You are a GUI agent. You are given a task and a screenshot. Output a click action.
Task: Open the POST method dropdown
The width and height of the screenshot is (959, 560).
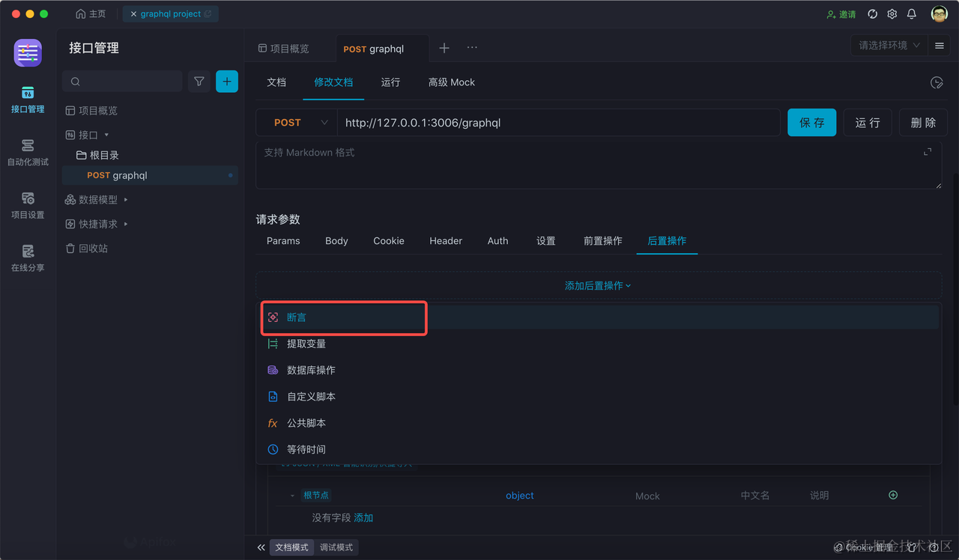(x=295, y=122)
